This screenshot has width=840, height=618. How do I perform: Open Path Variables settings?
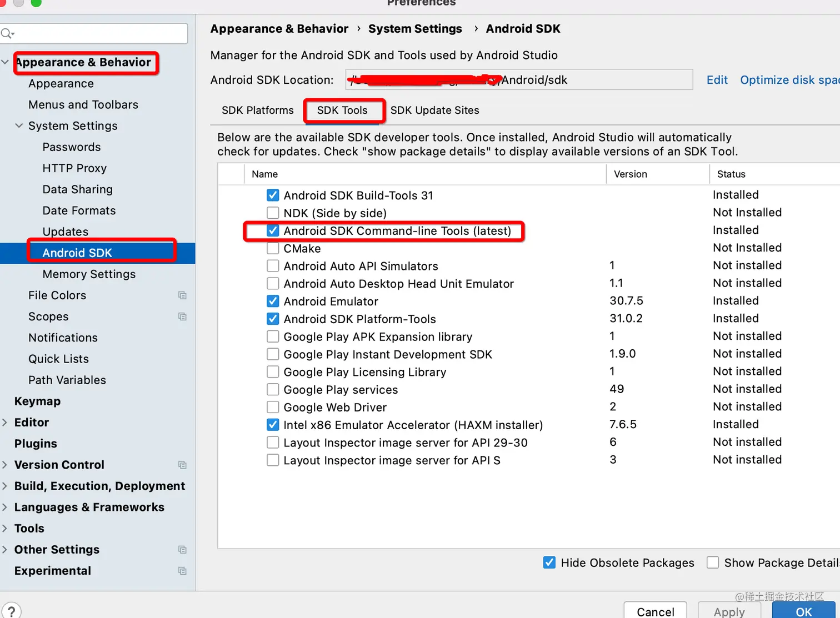[67, 380]
